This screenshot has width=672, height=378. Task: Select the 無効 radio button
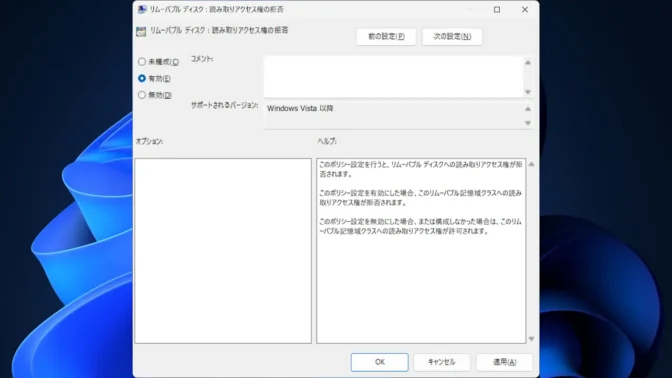(142, 95)
